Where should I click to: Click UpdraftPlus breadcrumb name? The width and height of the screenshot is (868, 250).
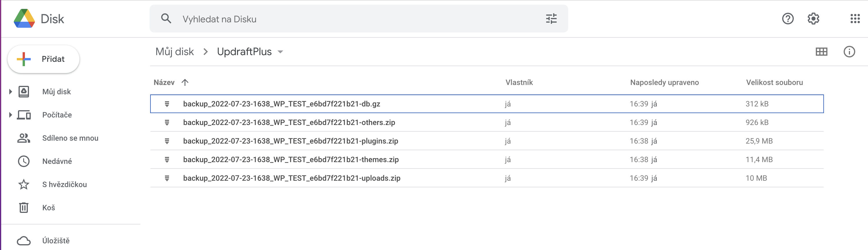(x=244, y=52)
